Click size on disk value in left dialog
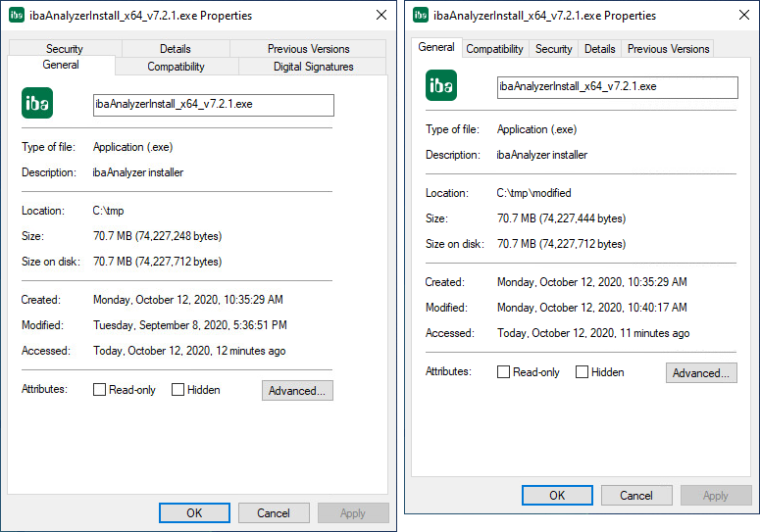The height and width of the screenshot is (532, 760). (158, 262)
